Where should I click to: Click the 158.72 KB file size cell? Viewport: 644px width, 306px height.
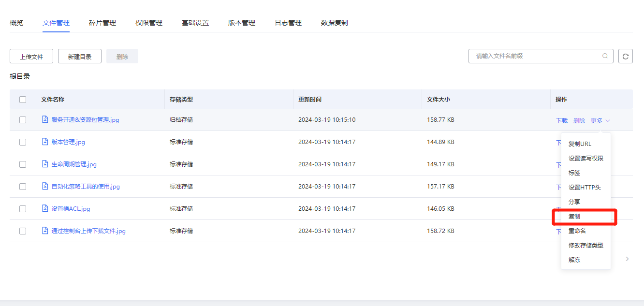click(440, 231)
